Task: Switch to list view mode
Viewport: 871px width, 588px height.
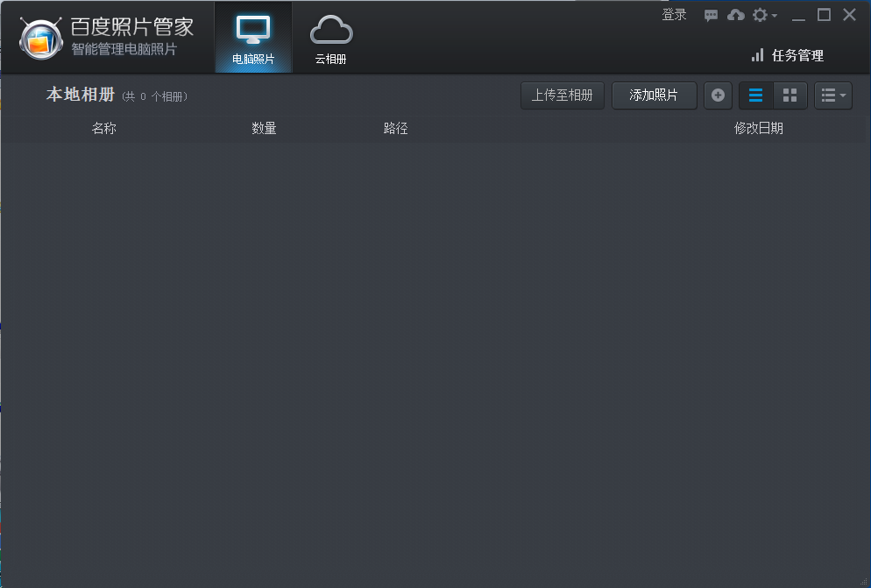Action: (756, 95)
